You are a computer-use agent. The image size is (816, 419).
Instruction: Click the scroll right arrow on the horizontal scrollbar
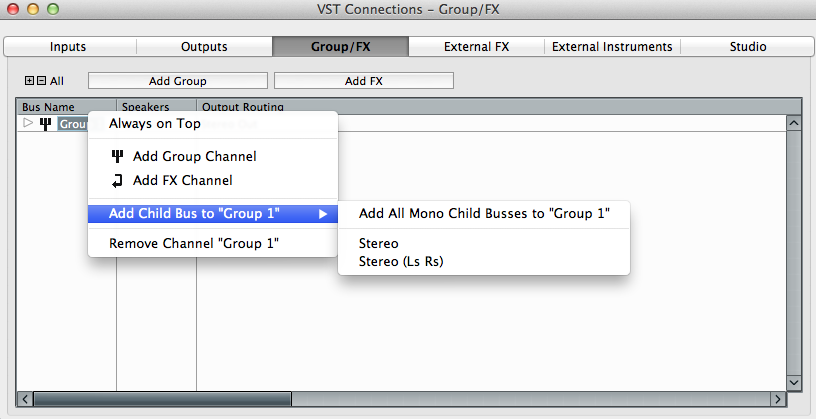(778, 399)
